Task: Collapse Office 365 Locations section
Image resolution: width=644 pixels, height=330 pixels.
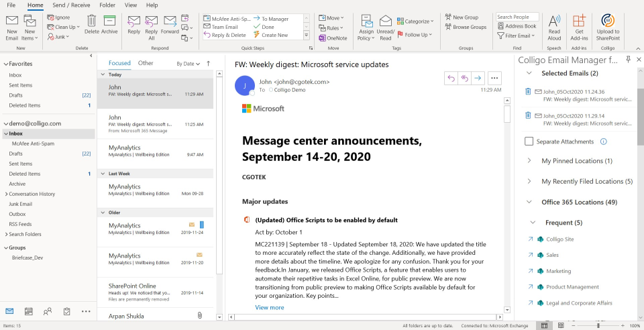Action: pyautogui.click(x=529, y=202)
